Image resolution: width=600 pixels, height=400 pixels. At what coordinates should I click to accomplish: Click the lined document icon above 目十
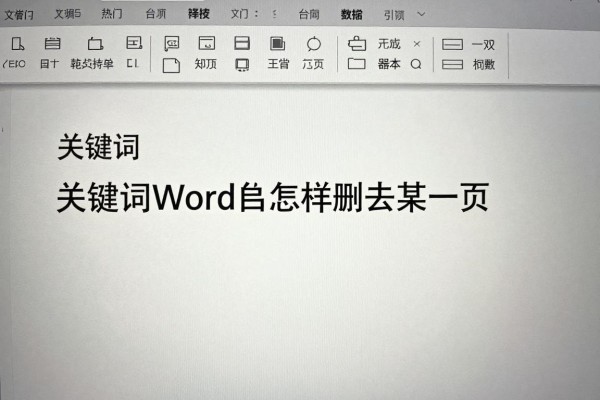click(x=52, y=44)
